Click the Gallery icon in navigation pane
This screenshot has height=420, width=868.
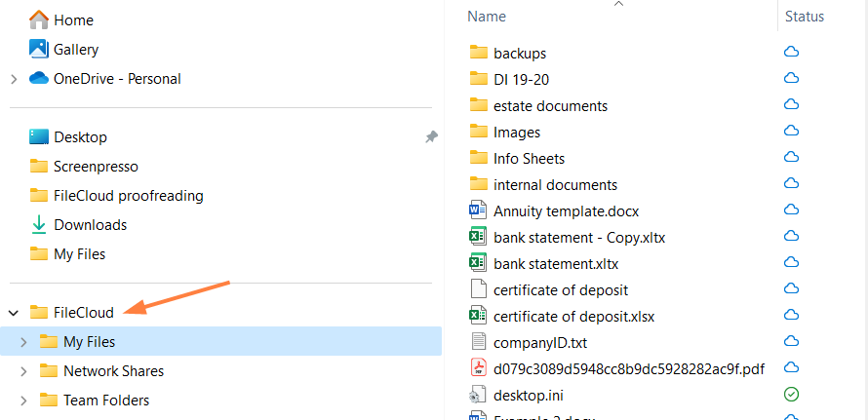39,49
